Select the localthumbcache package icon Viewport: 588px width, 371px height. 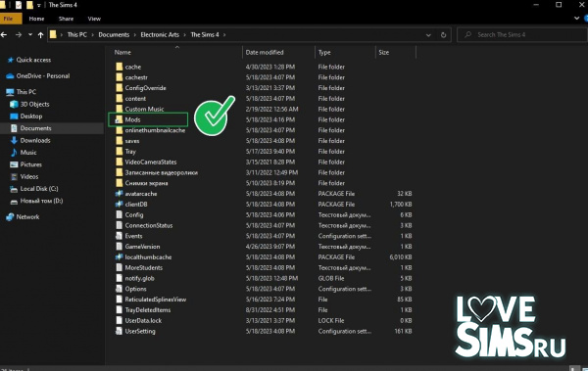pos(120,256)
